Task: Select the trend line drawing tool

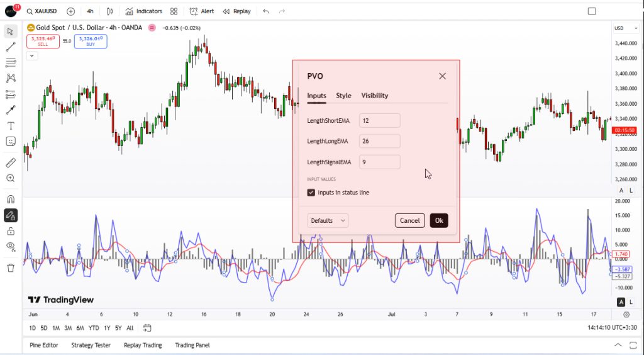Action: 11,47
